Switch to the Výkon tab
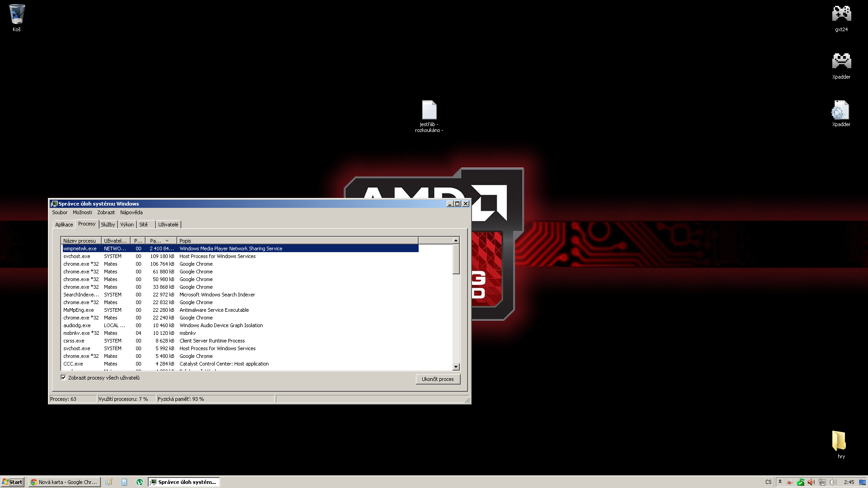The image size is (868, 488). click(x=127, y=225)
